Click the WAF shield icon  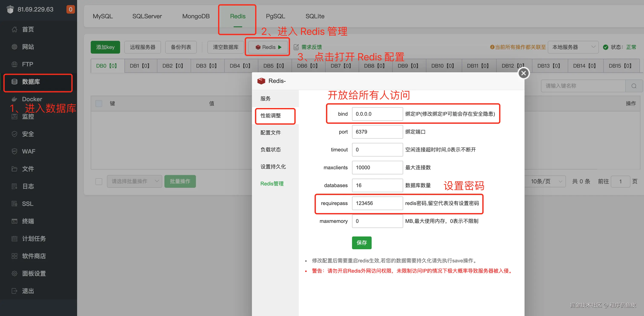pyautogui.click(x=14, y=151)
